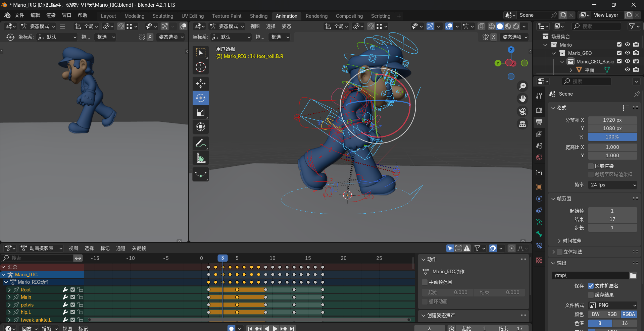
Task: Toggle camera view icon in viewport
Action: click(523, 111)
